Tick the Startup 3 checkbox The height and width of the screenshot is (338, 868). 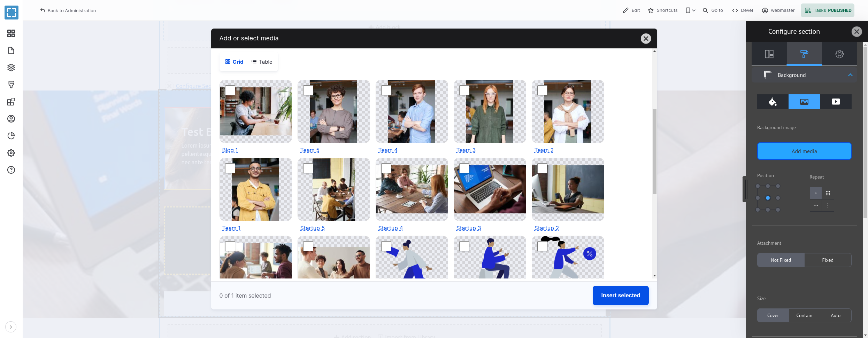(x=464, y=168)
